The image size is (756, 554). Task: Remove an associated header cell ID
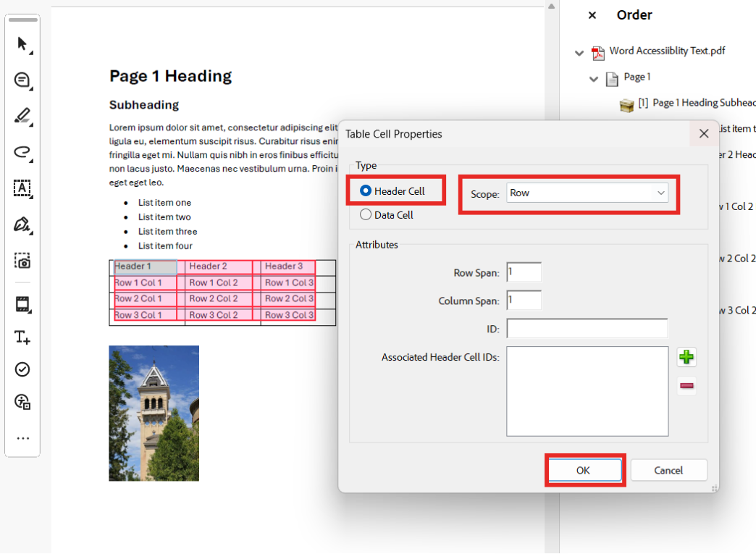[686, 386]
